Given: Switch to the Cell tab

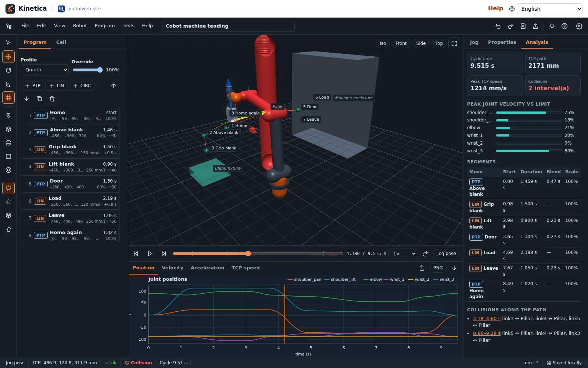Looking at the screenshot, I should click(61, 42).
